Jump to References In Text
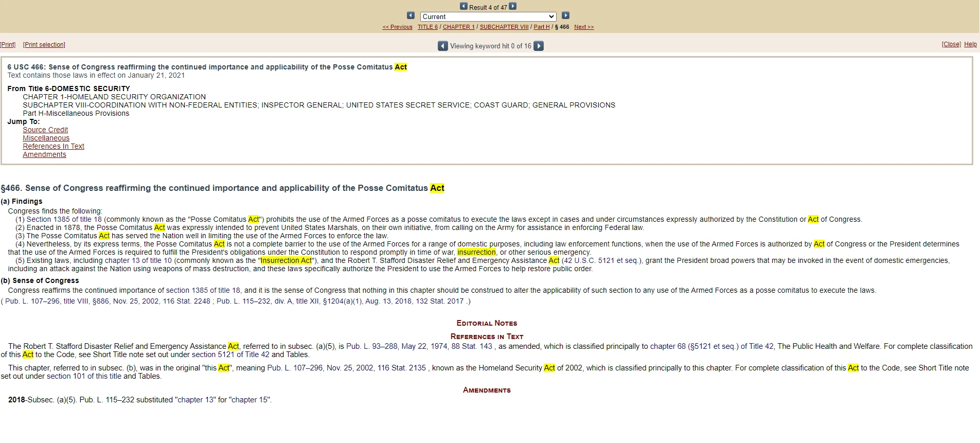Screen dimensions: 980x443 tap(54, 146)
